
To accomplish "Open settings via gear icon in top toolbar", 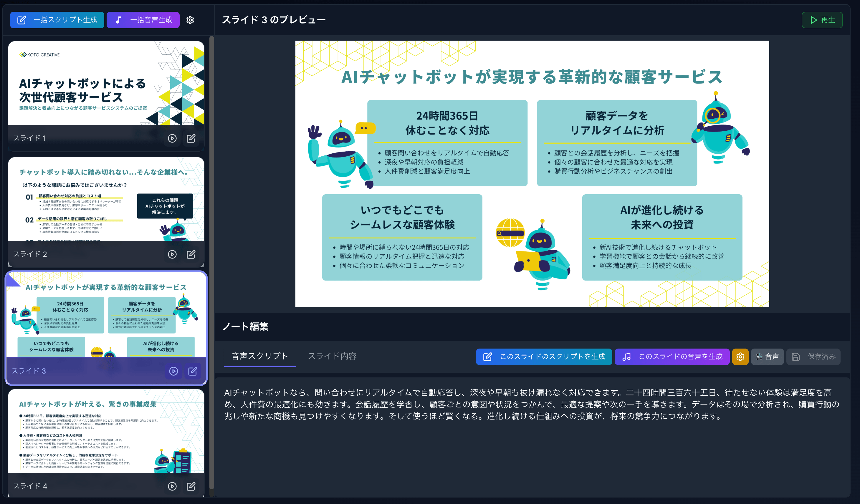I will (191, 20).
